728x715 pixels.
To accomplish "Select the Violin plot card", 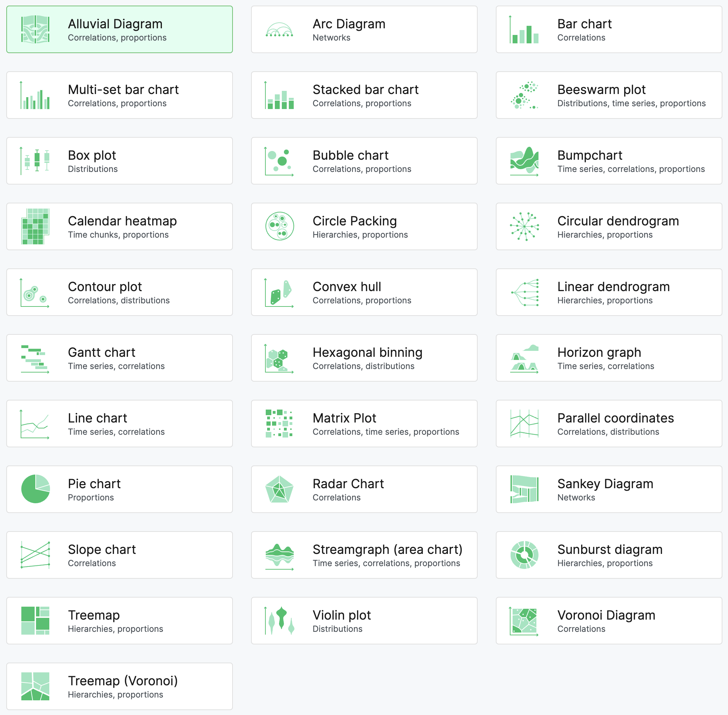I will coord(364,620).
